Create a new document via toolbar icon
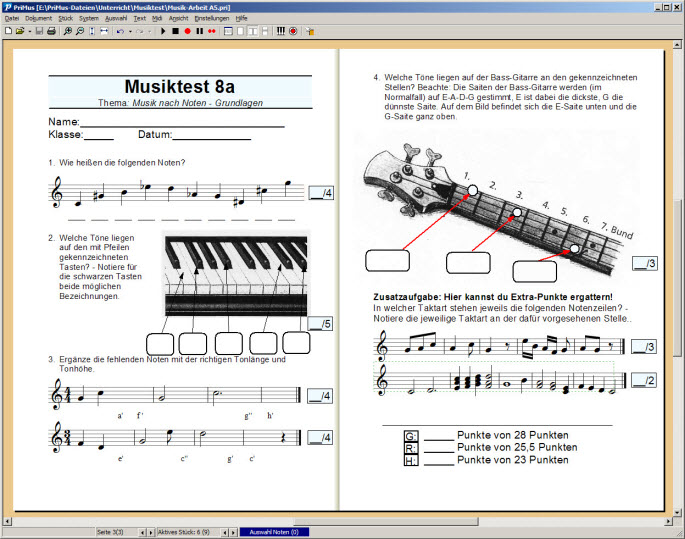The height and width of the screenshot is (539, 685). tap(8, 31)
